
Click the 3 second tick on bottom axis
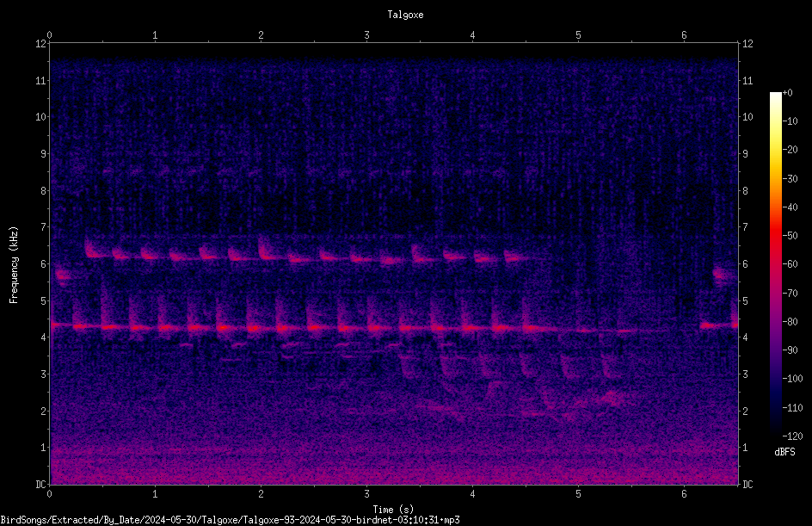[366, 494]
